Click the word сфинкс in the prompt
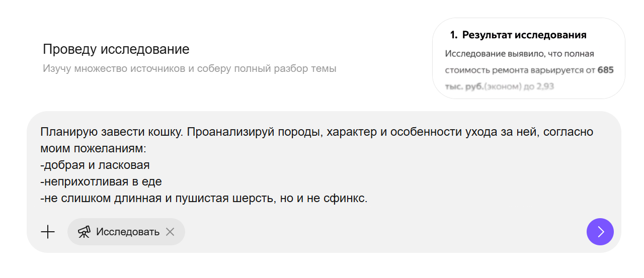The width and height of the screenshot is (644, 278). coord(348,199)
